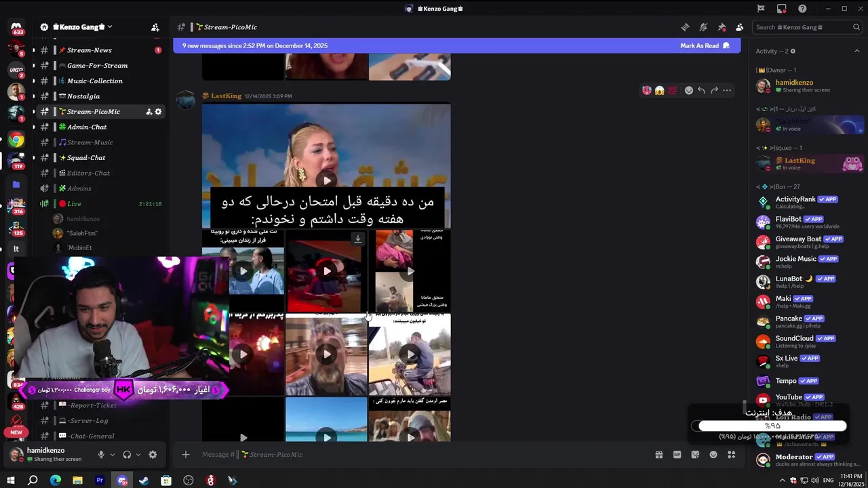Open the Editors-Chat channel
Viewport: 868px width, 488px height.
click(100, 173)
